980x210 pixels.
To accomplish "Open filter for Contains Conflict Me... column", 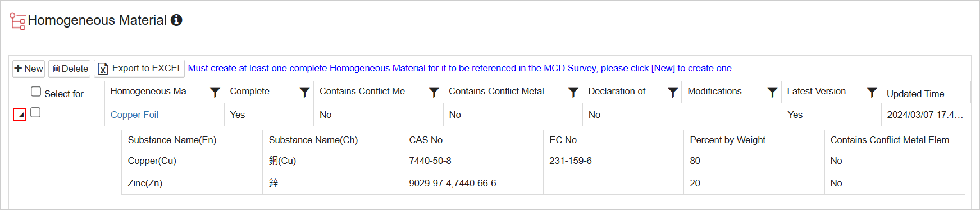I will [x=434, y=92].
